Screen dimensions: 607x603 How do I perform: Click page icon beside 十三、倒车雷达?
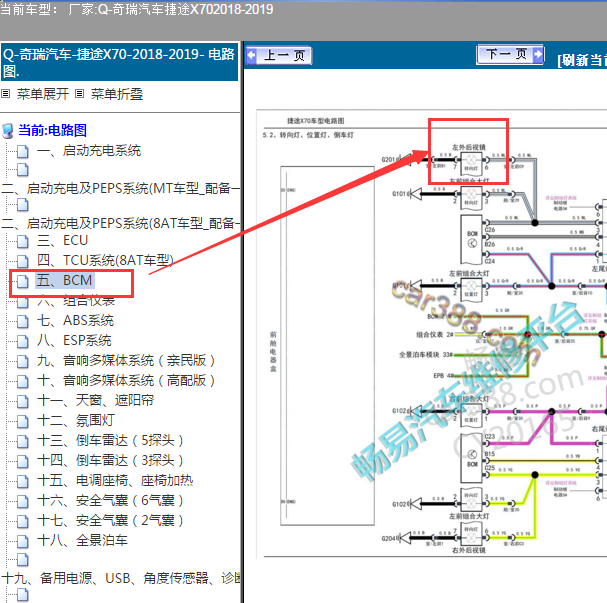[23, 442]
